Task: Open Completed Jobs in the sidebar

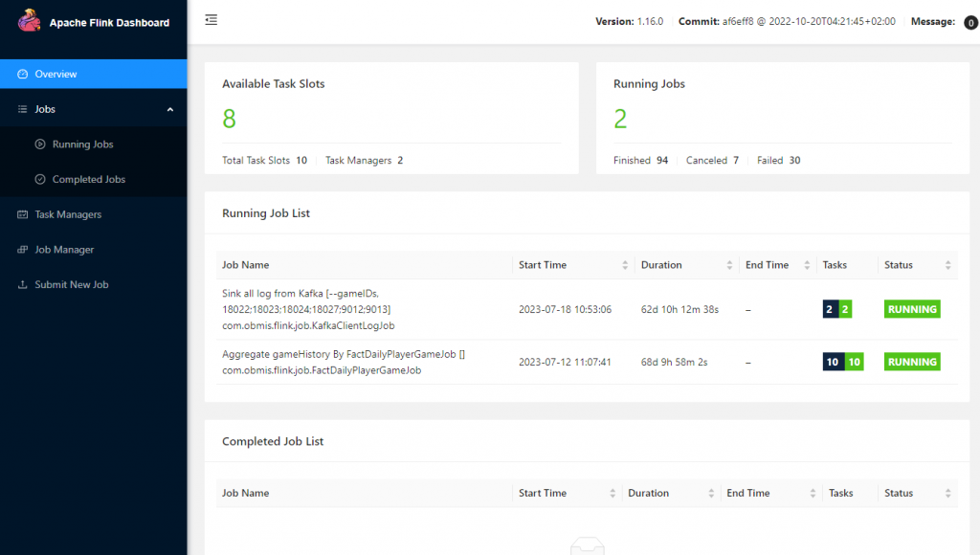Action: point(89,180)
